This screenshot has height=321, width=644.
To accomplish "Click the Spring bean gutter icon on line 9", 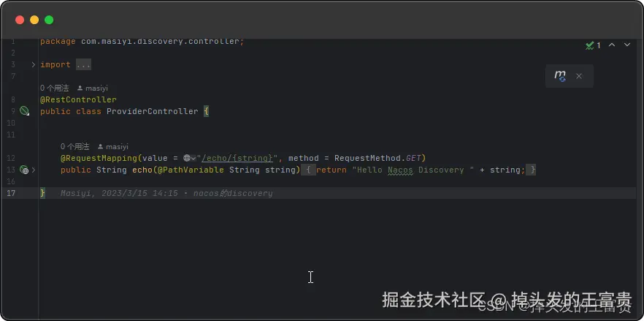I will point(25,110).
